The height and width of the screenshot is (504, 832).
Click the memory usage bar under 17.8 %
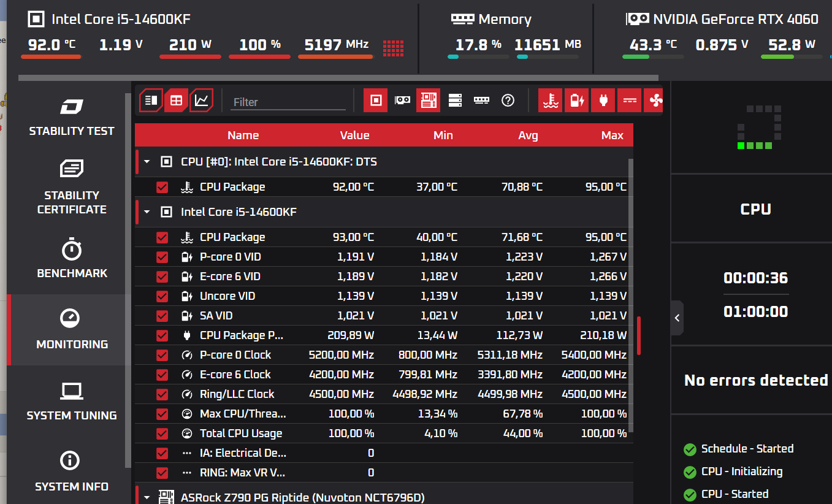[x=478, y=57]
